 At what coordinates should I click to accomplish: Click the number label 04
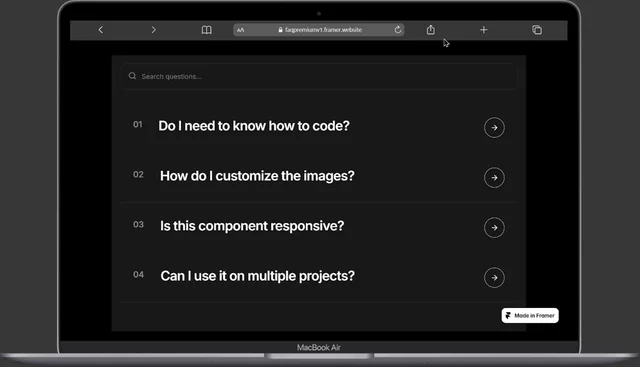[138, 275]
